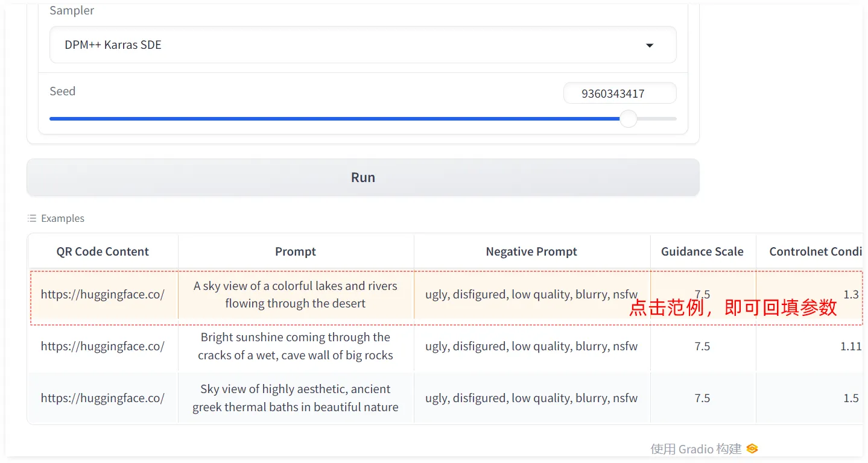868x463 pixels.
Task: Pick the ancient greek thermal baths example
Action: coord(296,398)
